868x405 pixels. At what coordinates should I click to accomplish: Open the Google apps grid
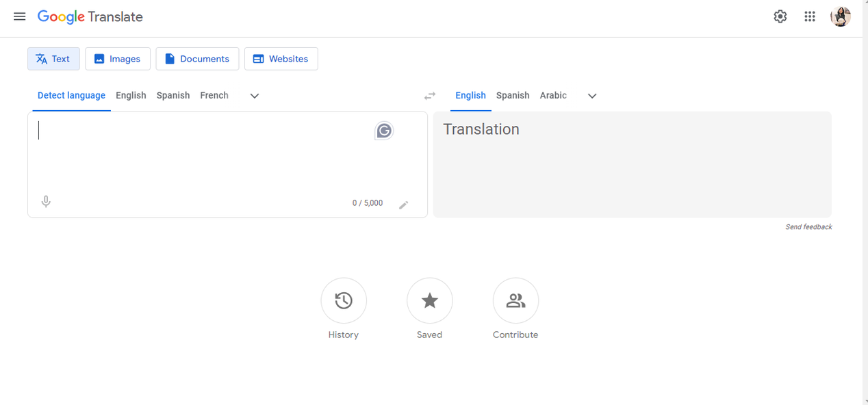810,16
